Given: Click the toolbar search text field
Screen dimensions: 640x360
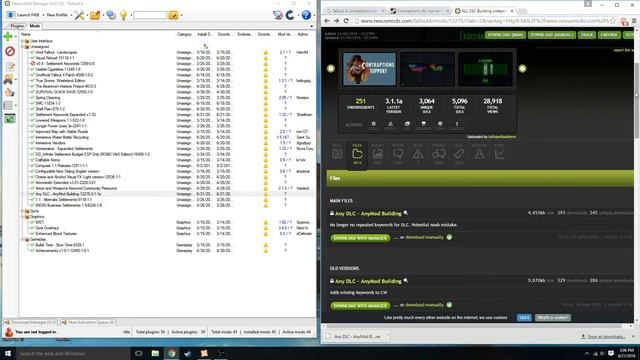Looking at the screenshot, I should (x=150, y=16).
